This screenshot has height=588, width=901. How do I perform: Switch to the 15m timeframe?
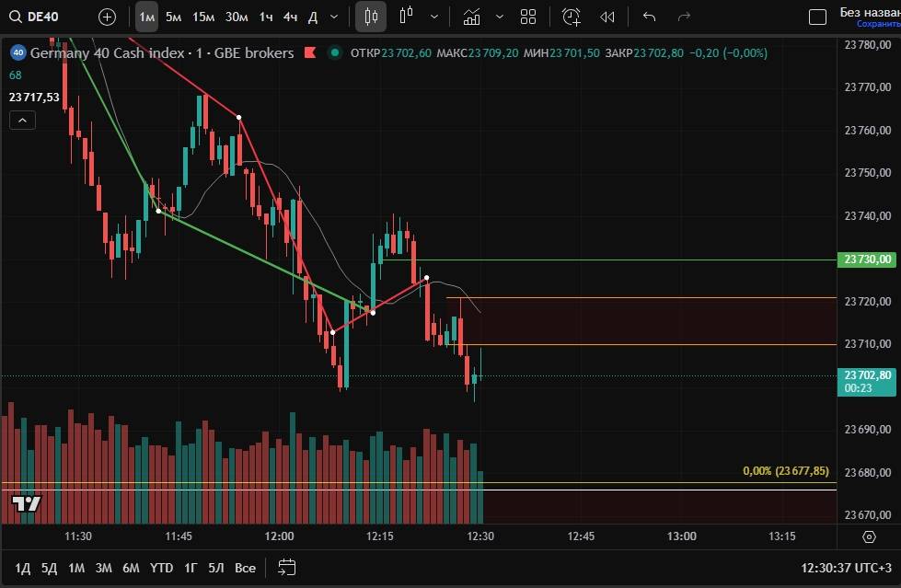pyautogui.click(x=203, y=17)
